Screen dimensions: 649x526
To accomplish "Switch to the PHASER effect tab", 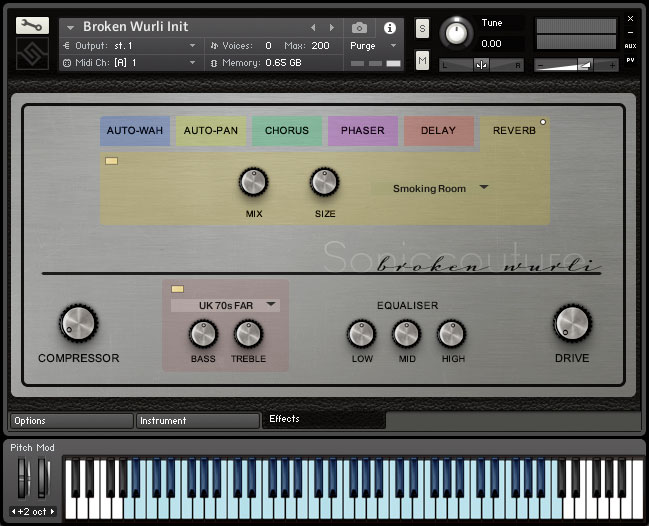I will point(363,131).
